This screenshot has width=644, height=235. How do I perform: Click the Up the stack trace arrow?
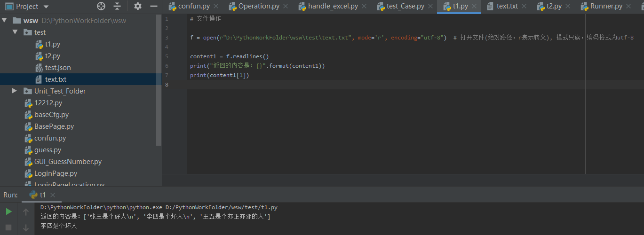26,212
